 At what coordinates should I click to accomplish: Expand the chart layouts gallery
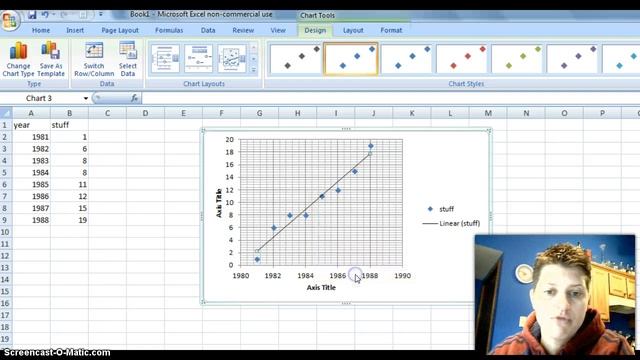(253, 70)
